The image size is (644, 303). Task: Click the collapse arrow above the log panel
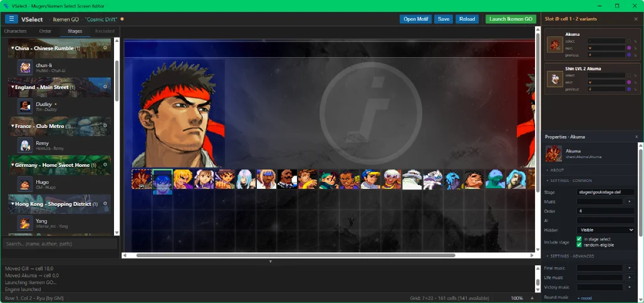coord(271,262)
